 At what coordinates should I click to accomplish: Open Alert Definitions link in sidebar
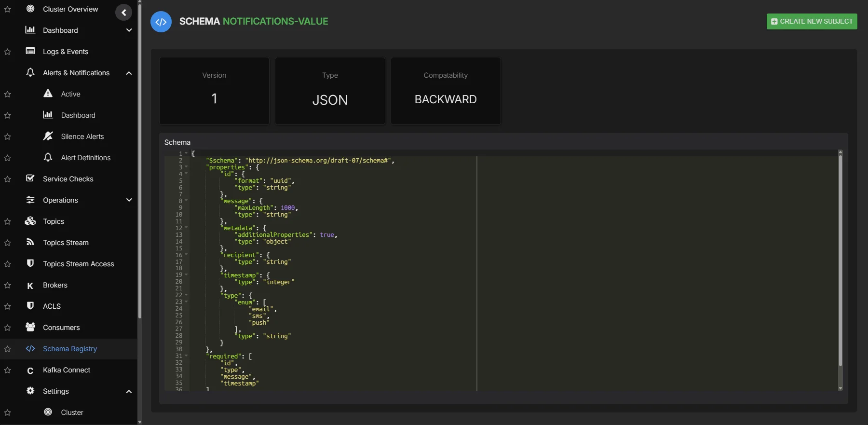(x=85, y=158)
